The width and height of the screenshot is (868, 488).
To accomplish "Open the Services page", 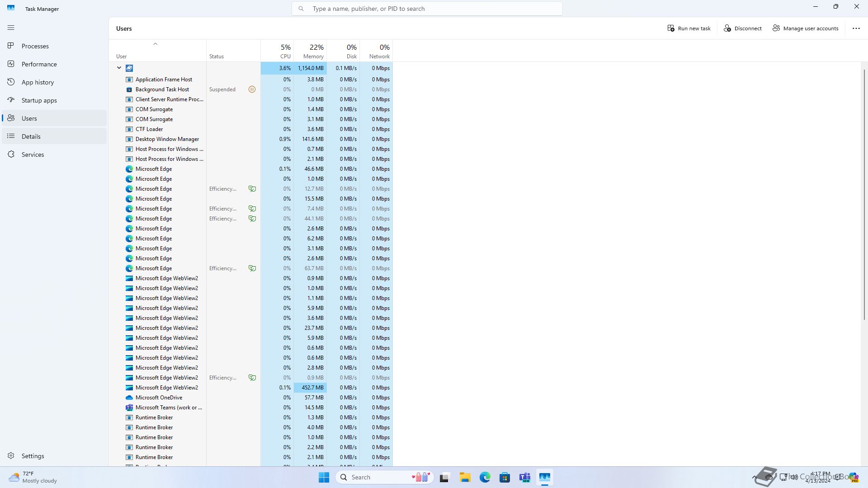I will point(54,155).
